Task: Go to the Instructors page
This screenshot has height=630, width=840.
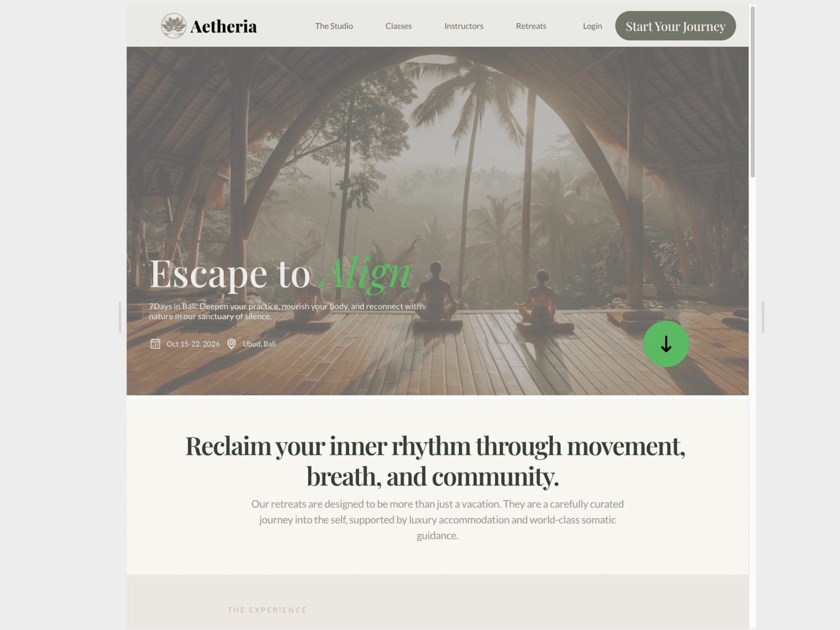Action: tap(464, 26)
